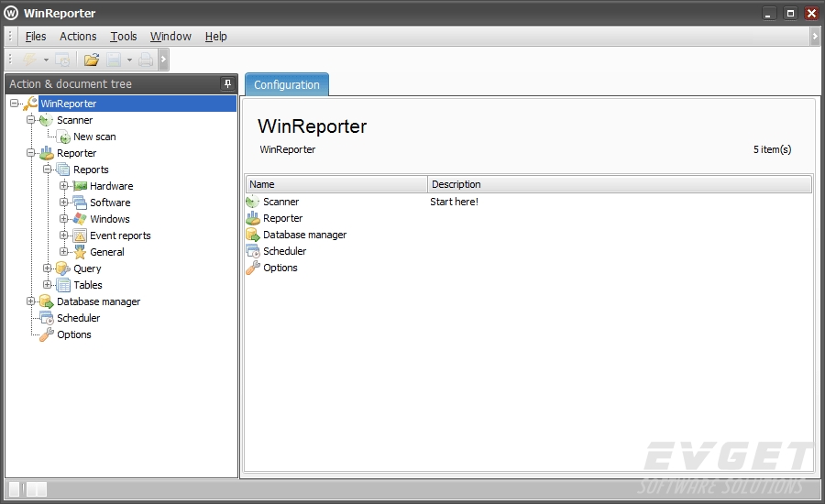Click the New scan icon in tree
825x504 pixels.
[64, 137]
